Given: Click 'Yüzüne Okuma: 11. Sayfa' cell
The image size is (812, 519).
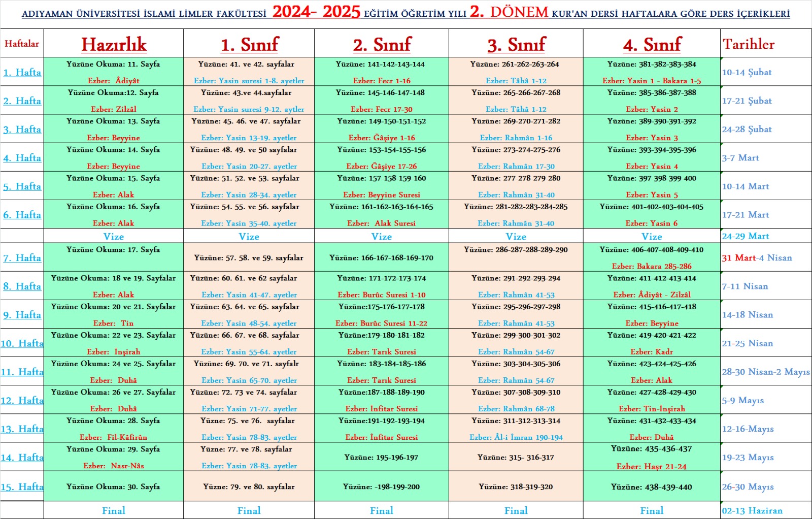Looking at the screenshot, I should (113, 64).
